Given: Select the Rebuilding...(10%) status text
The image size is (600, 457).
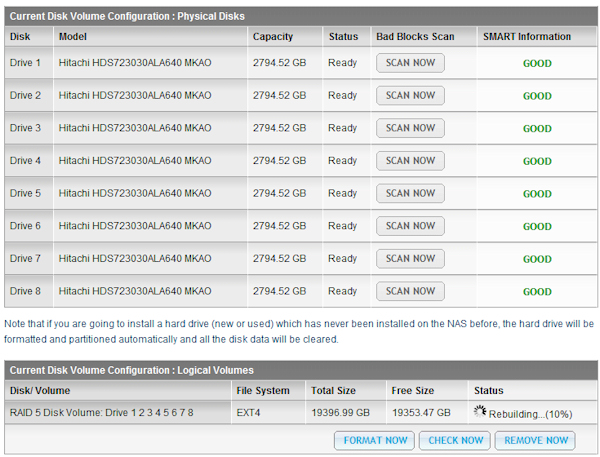Looking at the screenshot, I should point(530,414).
